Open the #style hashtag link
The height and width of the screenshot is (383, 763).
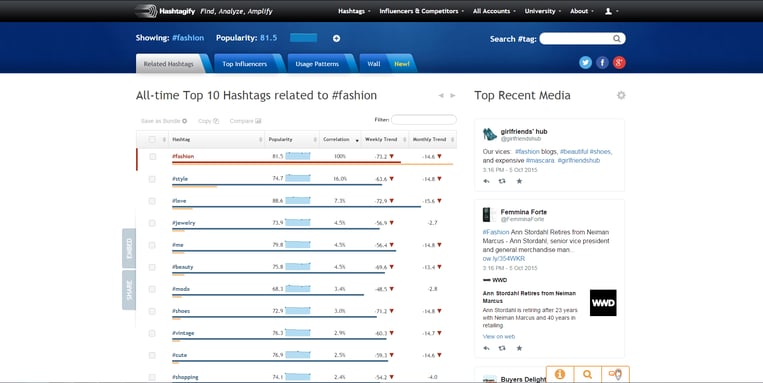180,179
